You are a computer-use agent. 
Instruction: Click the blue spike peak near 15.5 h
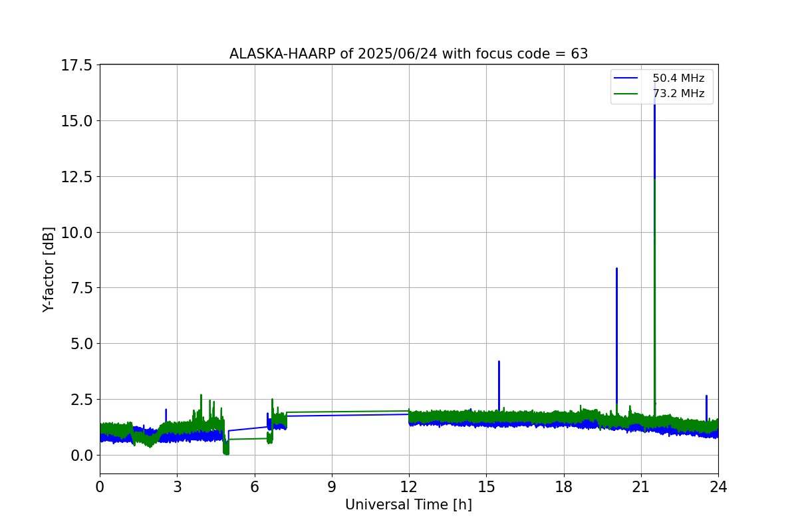(x=499, y=362)
